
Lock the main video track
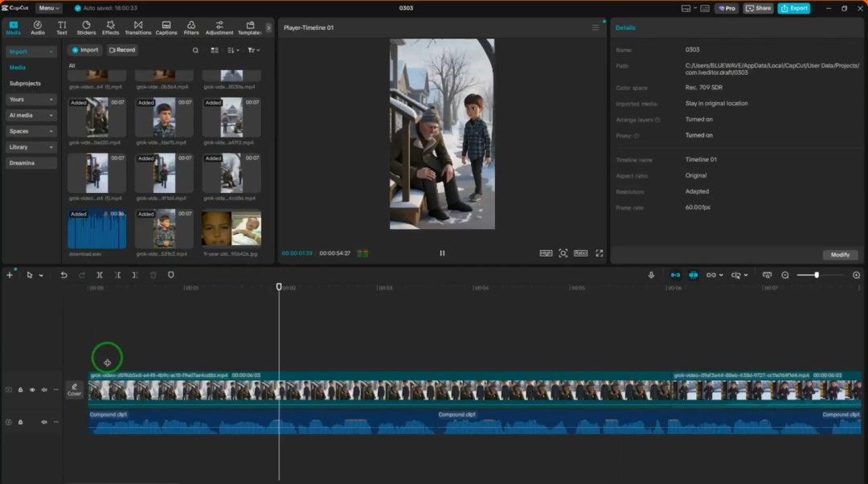[21, 390]
